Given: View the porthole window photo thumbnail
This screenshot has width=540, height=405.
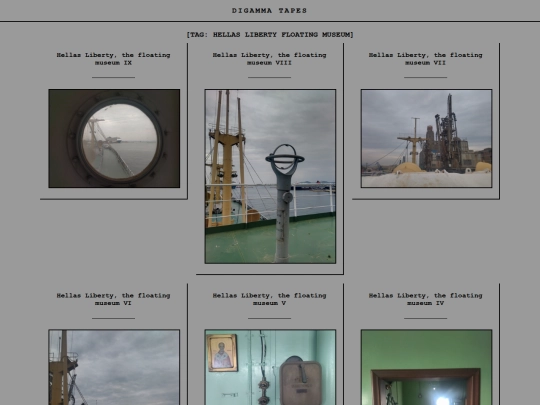Looking at the screenshot, I should 114,138.
